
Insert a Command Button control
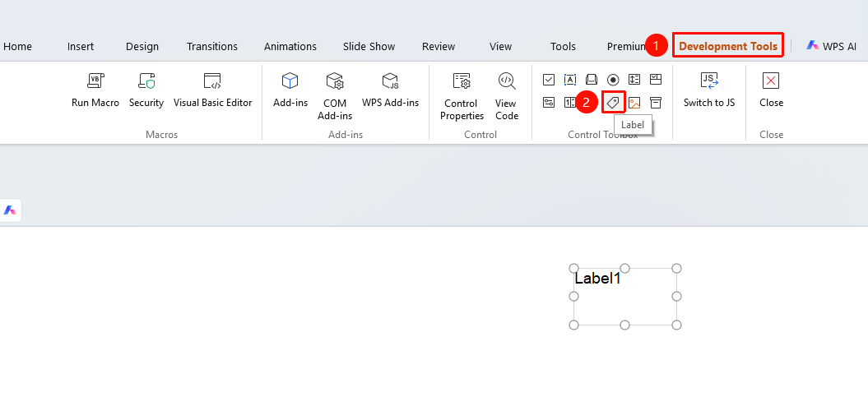tap(592, 80)
